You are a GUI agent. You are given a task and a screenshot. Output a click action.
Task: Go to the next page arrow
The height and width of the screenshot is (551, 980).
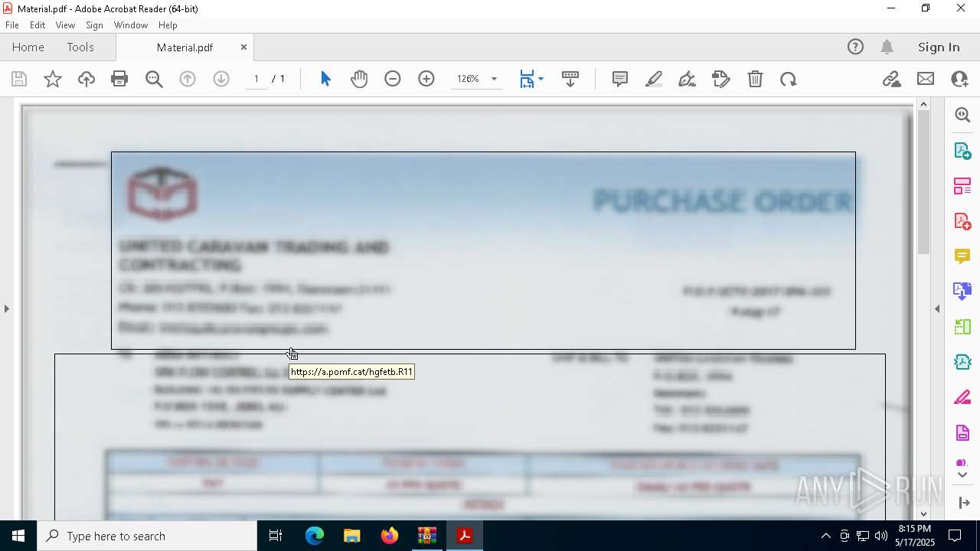(221, 79)
